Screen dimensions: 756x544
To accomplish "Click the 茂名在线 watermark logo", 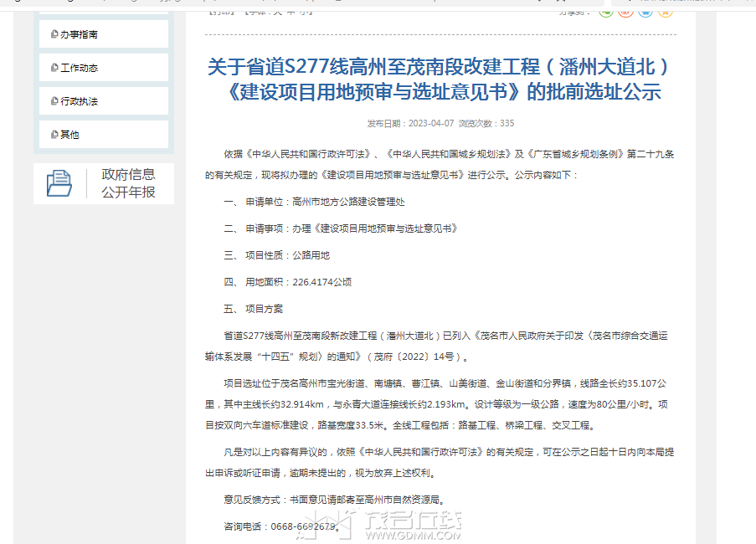I will pyautogui.click(x=380, y=524).
